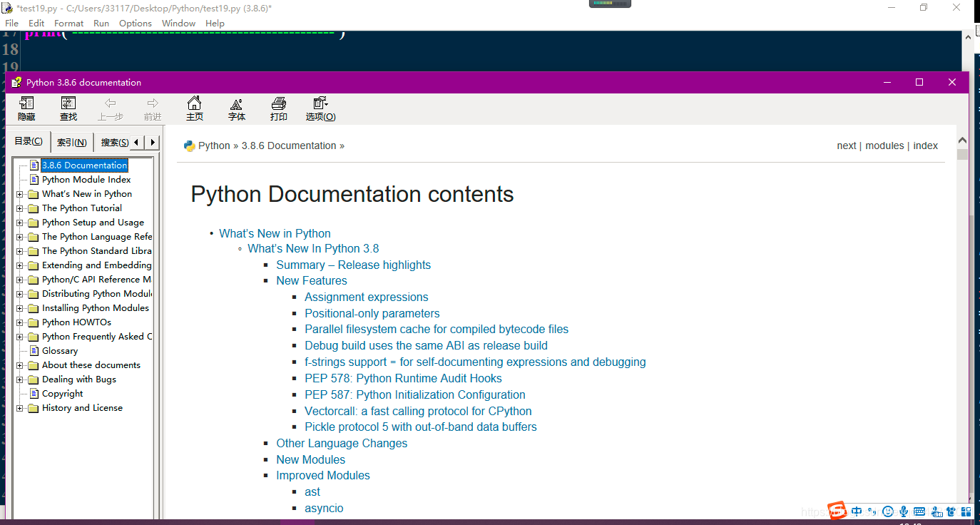Image resolution: width=980 pixels, height=525 pixels.
Task: Click tab strip left scroll arrow
Action: 136,143
